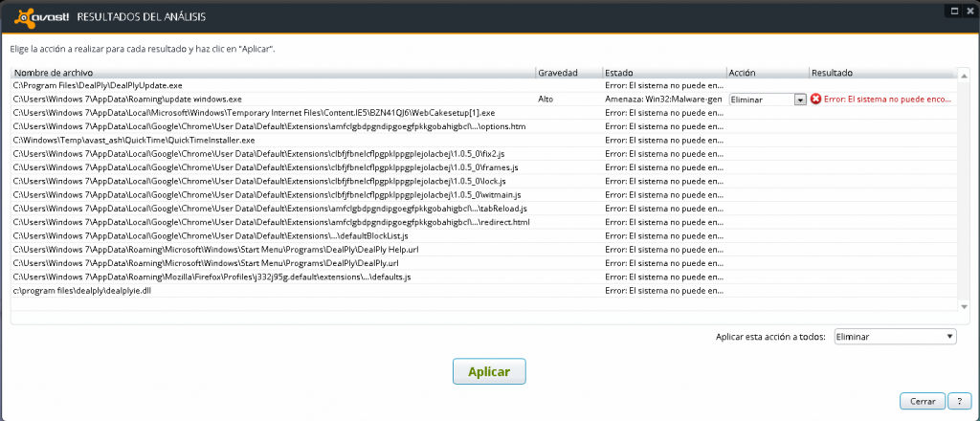The image size is (980, 421).
Task: Click the Cerrar button
Action: 923,402
